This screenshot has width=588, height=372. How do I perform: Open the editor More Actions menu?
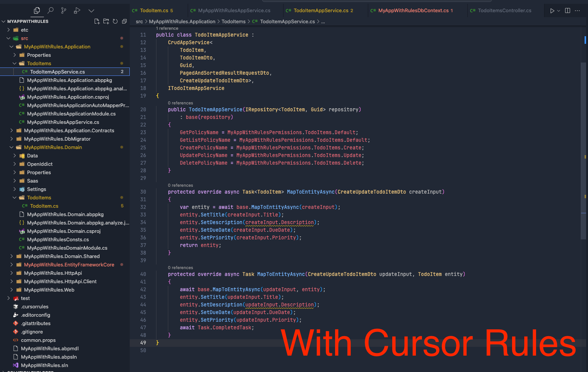(577, 11)
